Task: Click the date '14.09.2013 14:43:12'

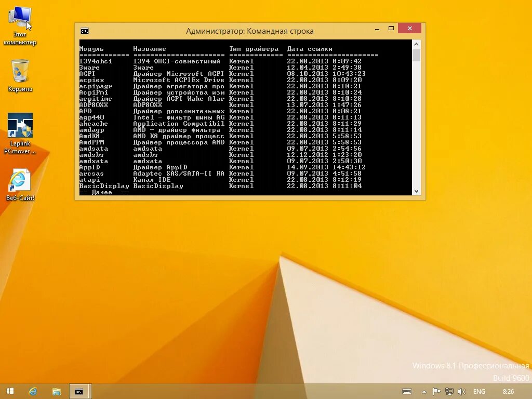Action: [x=326, y=167]
